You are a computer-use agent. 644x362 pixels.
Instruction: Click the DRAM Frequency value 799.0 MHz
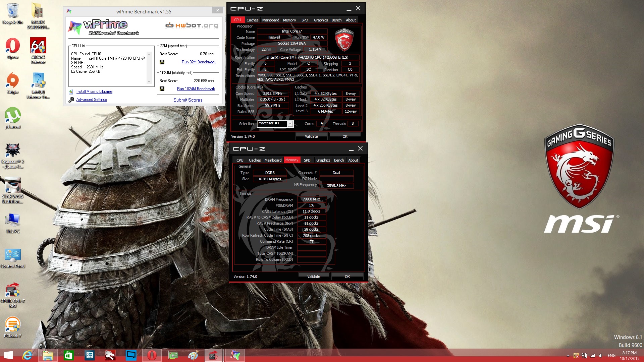point(311,199)
